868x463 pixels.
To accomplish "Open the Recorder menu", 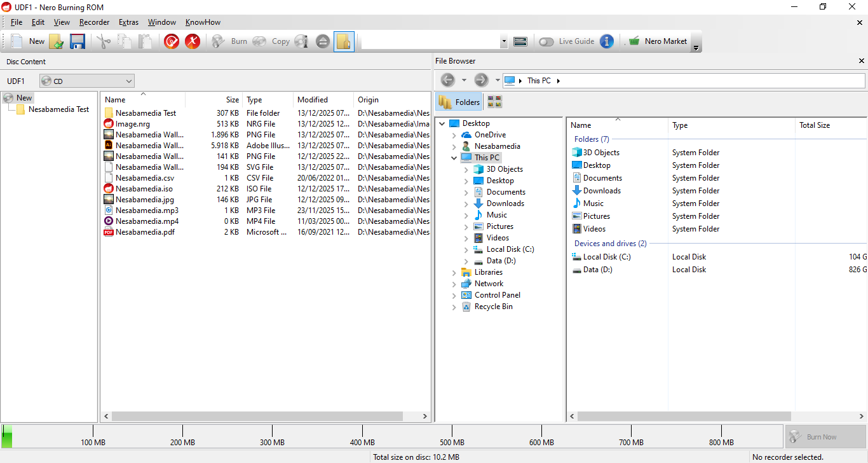I will [x=94, y=22].
